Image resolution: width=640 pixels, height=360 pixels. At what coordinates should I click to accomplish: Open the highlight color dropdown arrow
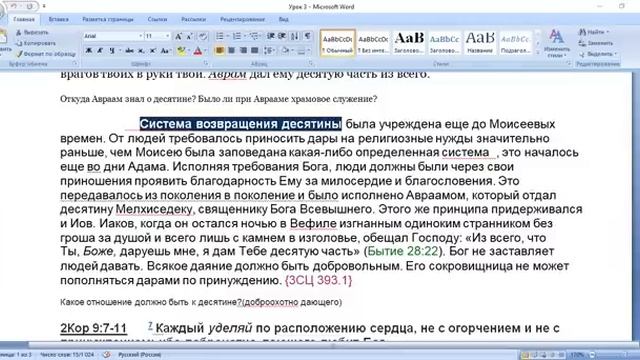pos(189,51)
